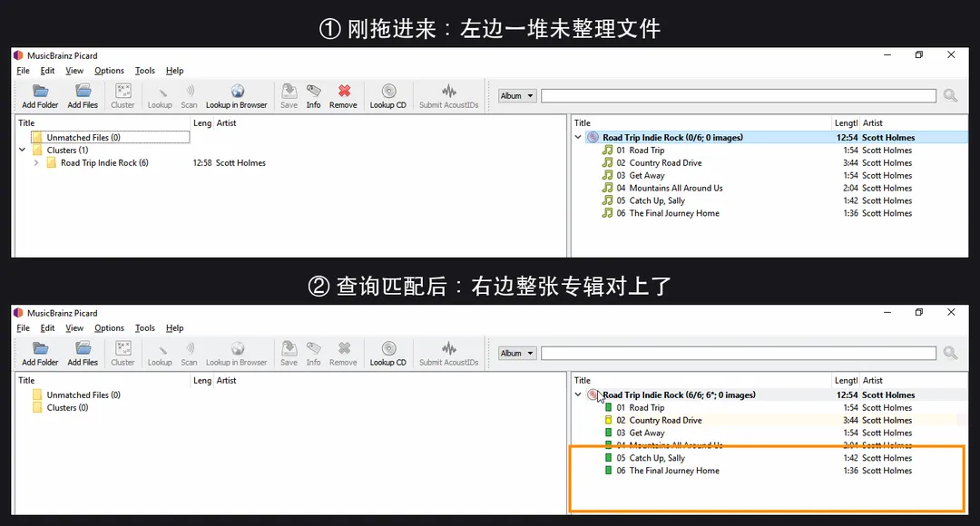
Task: Collapse Road Trip Indie Rock album, top window
Action: tap(578, 138)
